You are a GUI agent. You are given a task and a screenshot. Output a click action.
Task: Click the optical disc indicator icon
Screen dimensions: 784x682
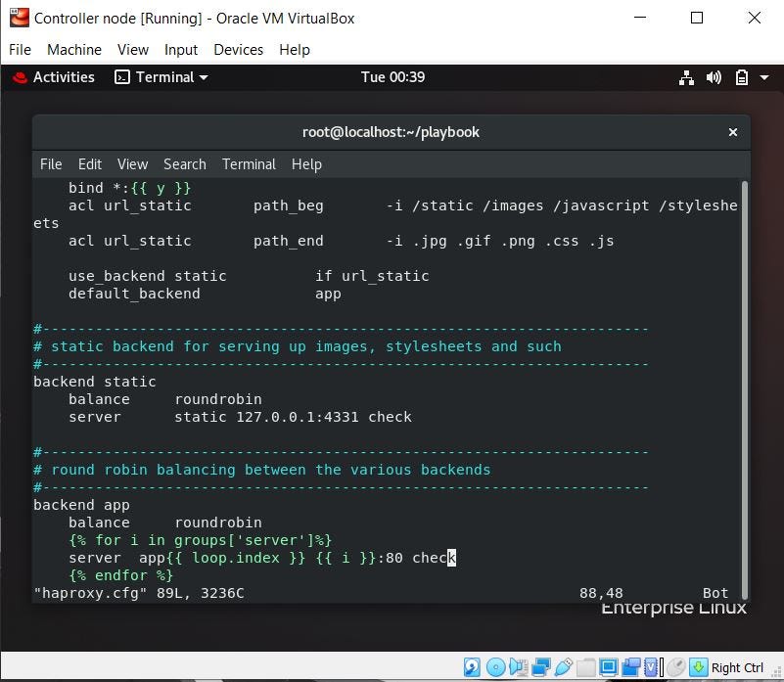click(x=496, y=667)
